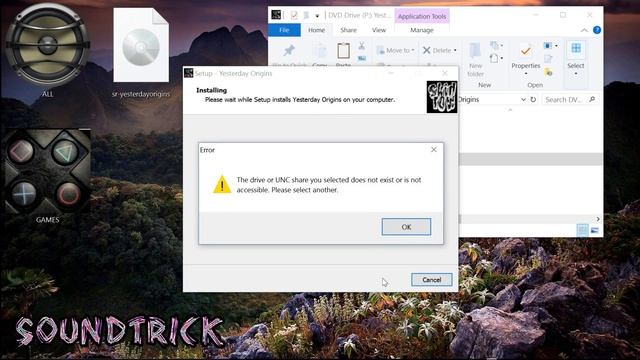Open File Explorer Help question mark
Screen dimensions: 640x360
597,30
